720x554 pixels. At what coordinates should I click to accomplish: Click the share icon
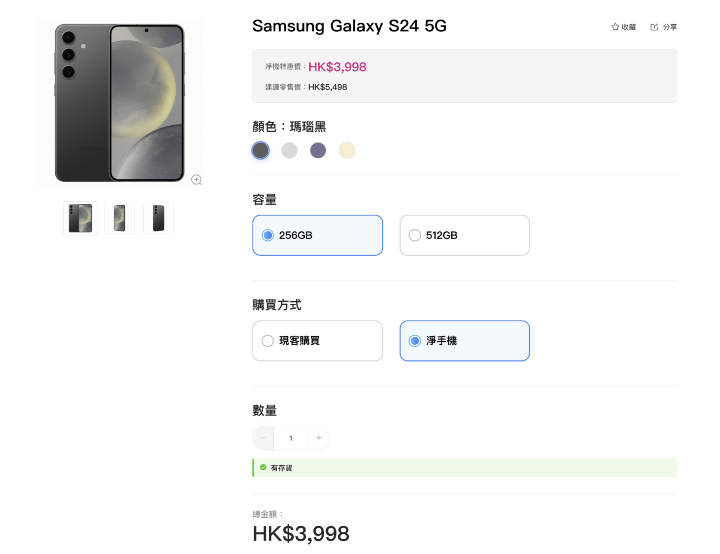654,27
